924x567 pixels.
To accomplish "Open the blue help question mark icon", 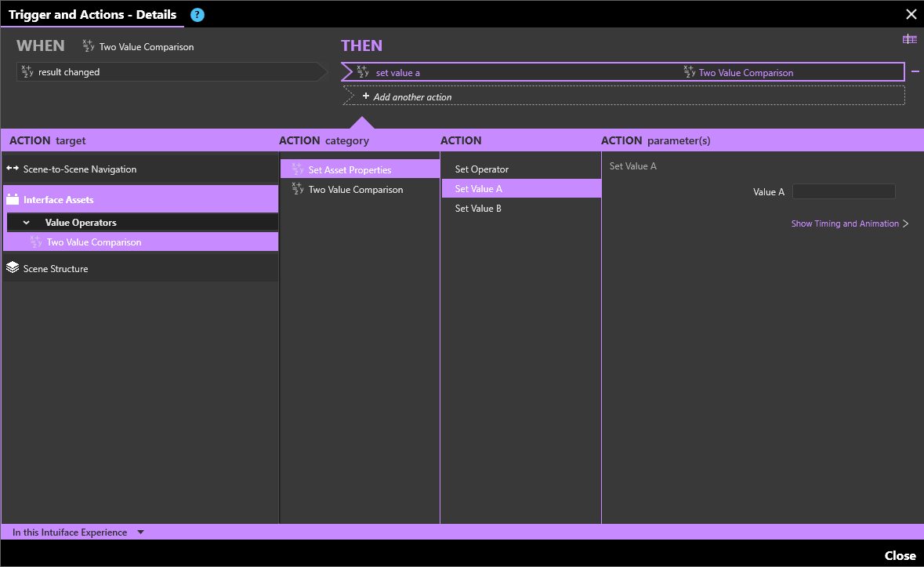I will tap(197, 15).
